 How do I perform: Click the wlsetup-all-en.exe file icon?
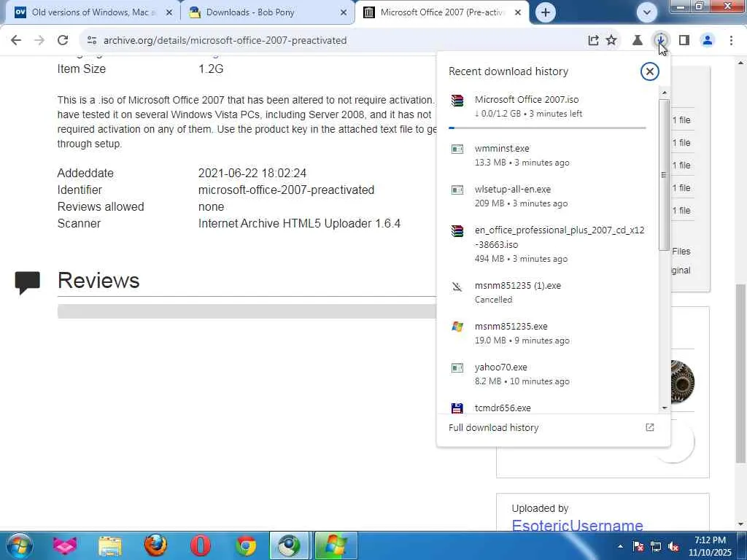click(x=457, y=190)
